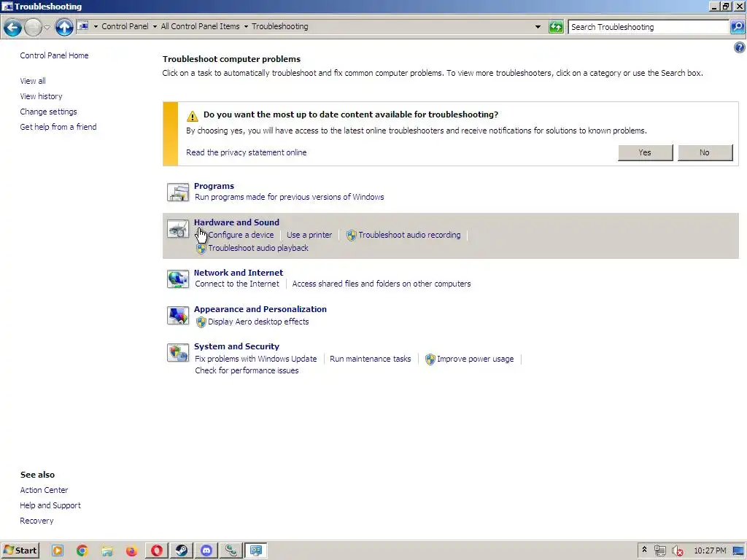Click the Search Troubleshooting input field
747x560 pixels.
point(649,27)
